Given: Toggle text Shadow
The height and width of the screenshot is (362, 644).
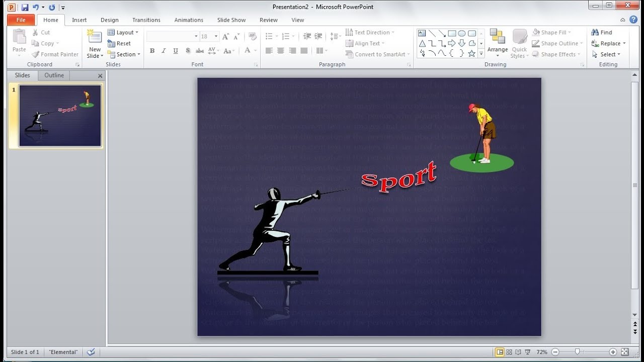Looking at the screenshot, I should (188, 51).
